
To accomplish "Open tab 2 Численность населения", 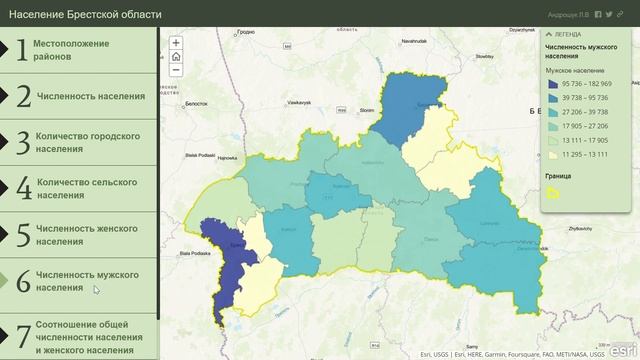I will click(78, 96).
